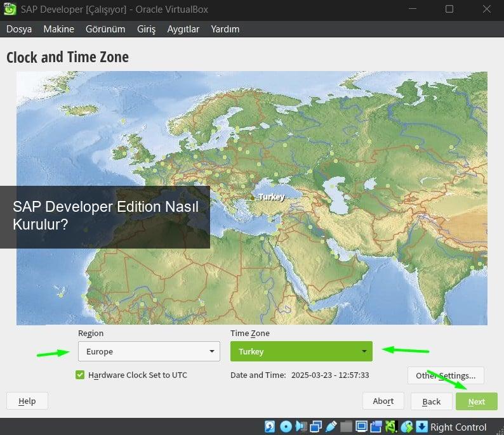This screenshot has width=504, height=435.
Task: Click the display status icon in status bar
Action: pyautogui.click(x=362, y=427)
